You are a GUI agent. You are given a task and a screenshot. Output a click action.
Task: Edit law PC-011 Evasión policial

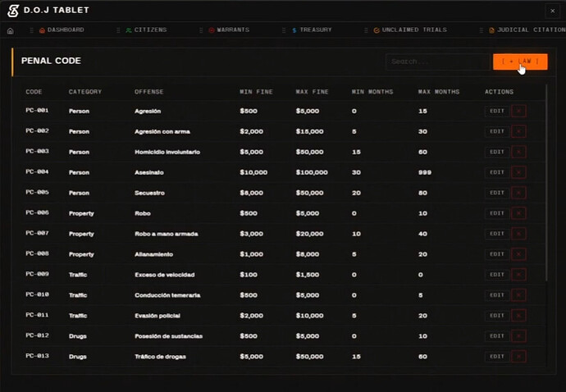coord(497,316)
